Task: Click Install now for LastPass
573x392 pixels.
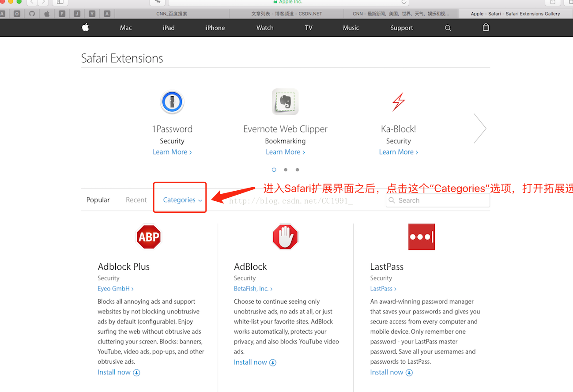Action: 392,372
